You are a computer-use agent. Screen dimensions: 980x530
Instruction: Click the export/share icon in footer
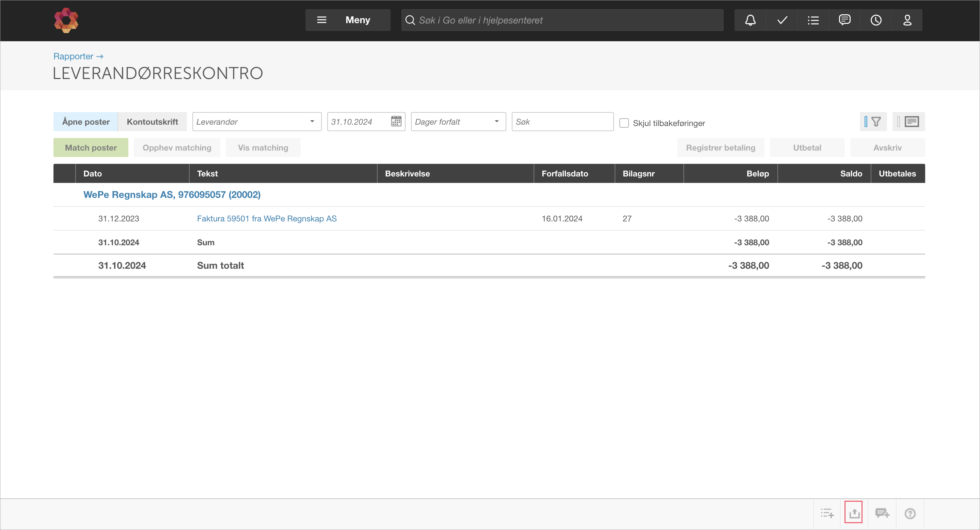point(854,513)
